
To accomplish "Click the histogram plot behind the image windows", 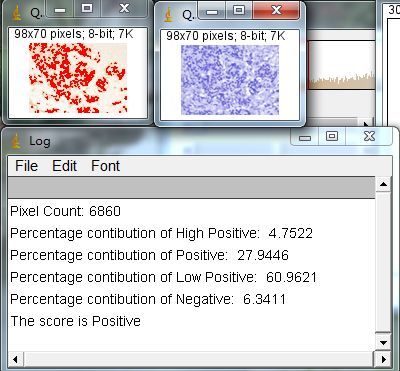I will 341,65.
